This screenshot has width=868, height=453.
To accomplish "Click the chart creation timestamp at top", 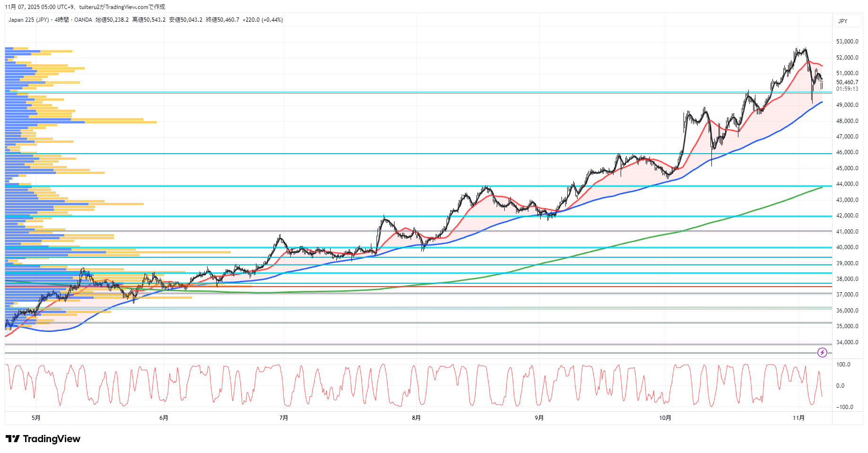I will 85,7.
